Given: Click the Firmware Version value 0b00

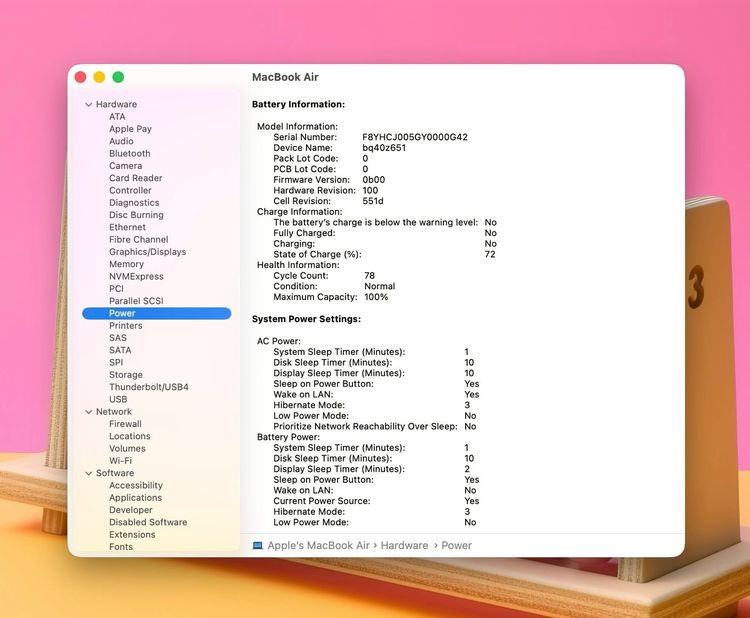Looking at the screenshot, I should coord(374,180).
